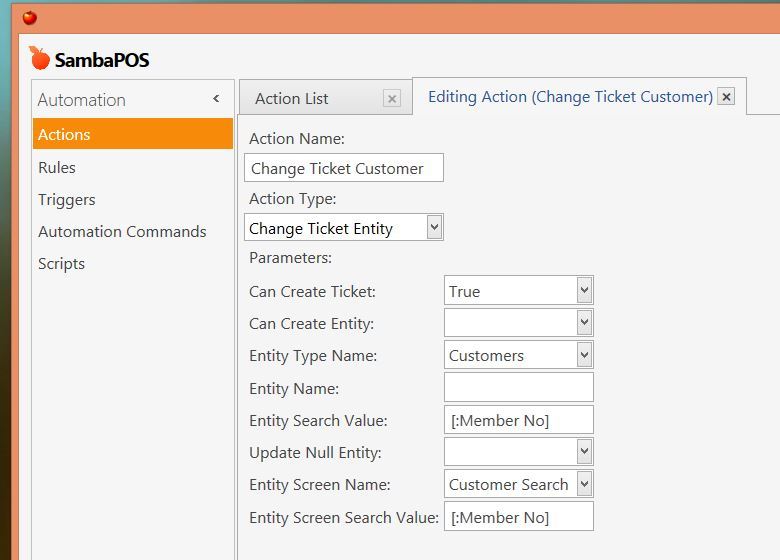The image size is (780, 560).
Task: Click the Action Name: label
Action: click(x=297, y=139)
